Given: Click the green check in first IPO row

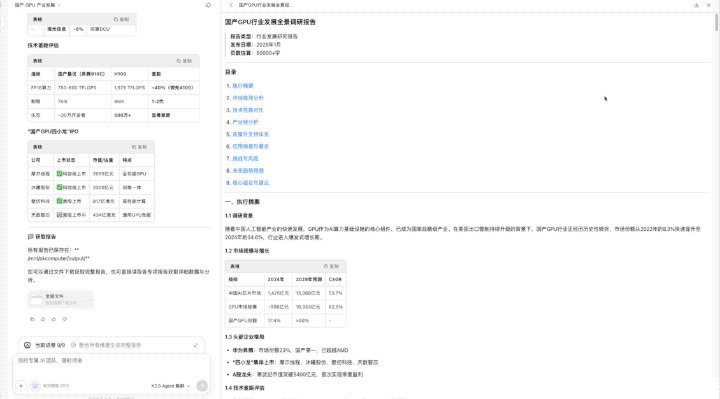Looking at the screenshot, I should click(59, 174).
